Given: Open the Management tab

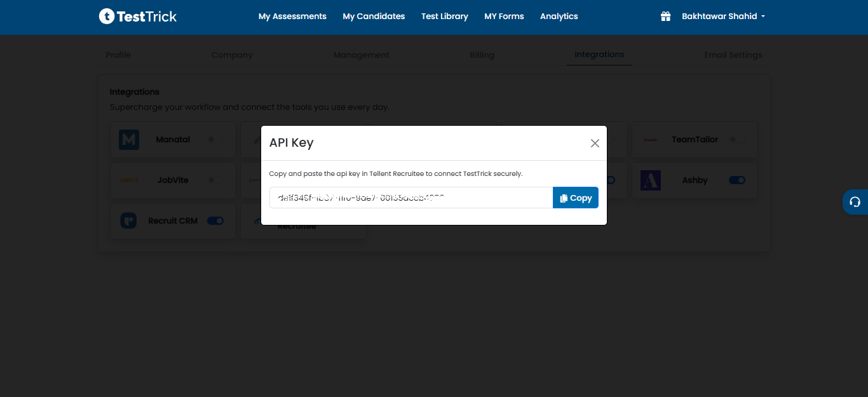Looking at the screenshot, I should tap(362, 55).
